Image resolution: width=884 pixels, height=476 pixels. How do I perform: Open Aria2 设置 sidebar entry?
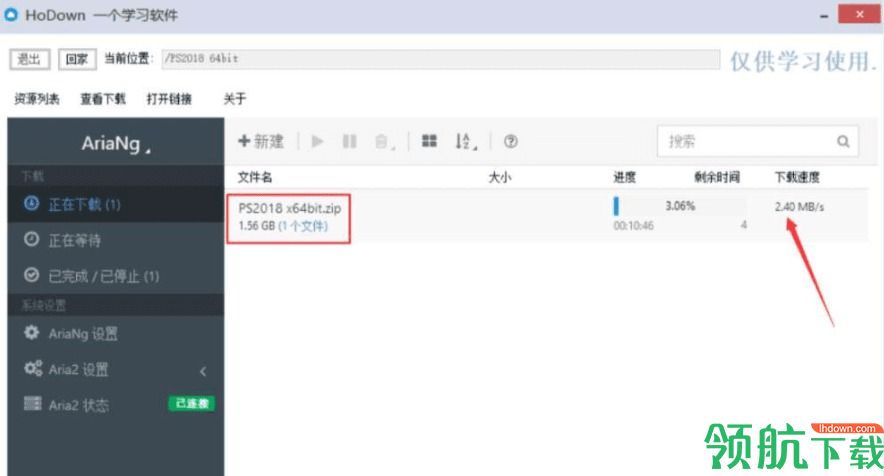[x=116, y=369]
